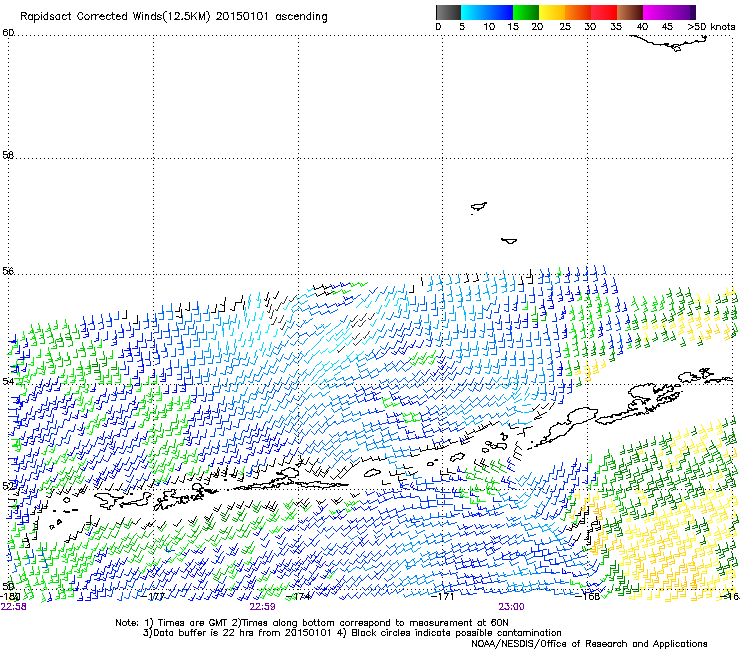The image size is (740, 650).
Task: Click the blue 10-15 knots color band
Action: (500, 12)
